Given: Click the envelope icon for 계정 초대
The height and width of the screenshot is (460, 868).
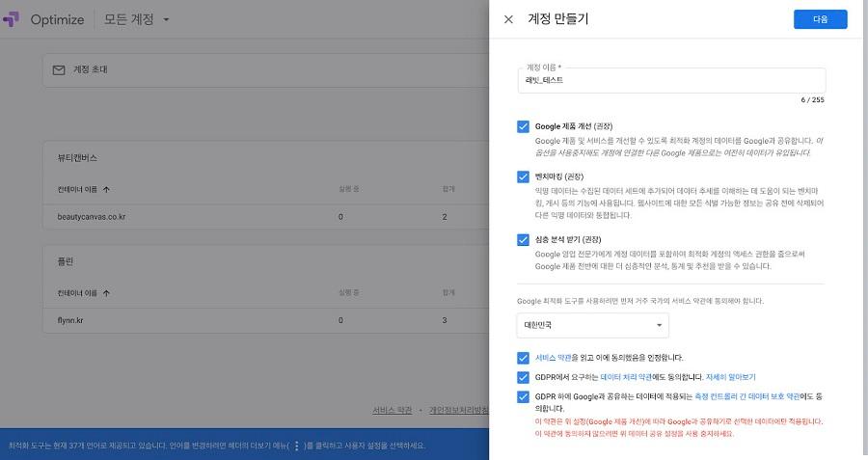Looking at the screenshot, I should click(x=59, y=69).
